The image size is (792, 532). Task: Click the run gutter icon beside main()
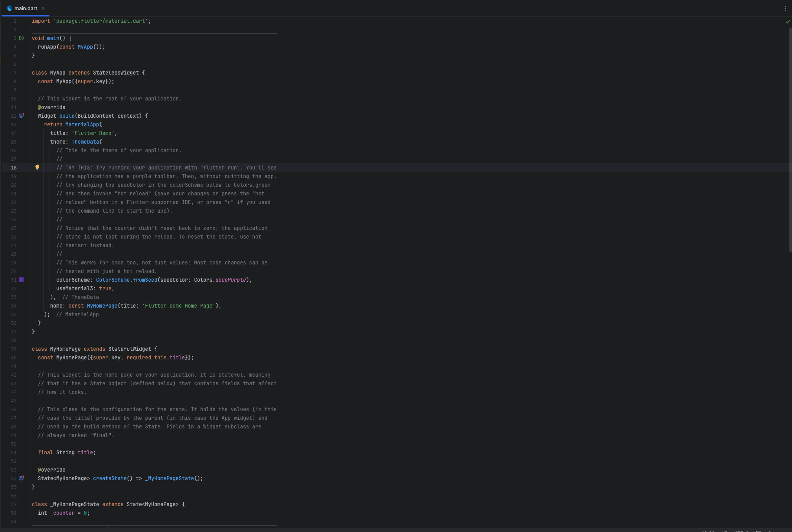tap(22, 38)
